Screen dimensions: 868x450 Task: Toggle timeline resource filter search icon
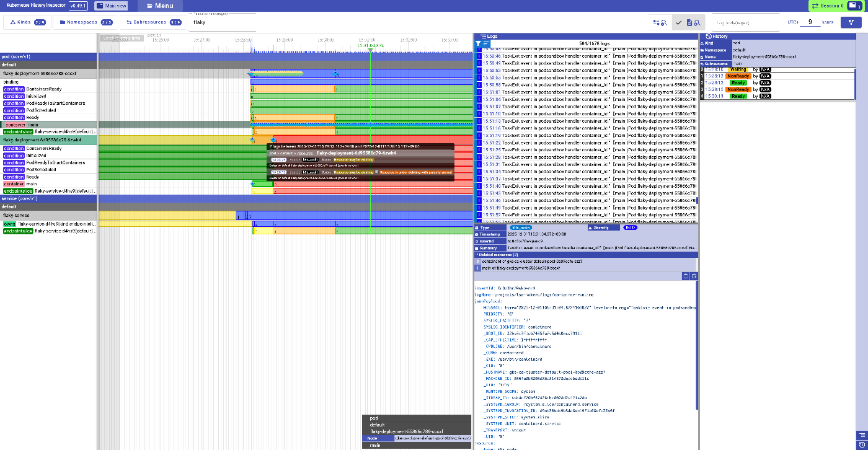659,22
